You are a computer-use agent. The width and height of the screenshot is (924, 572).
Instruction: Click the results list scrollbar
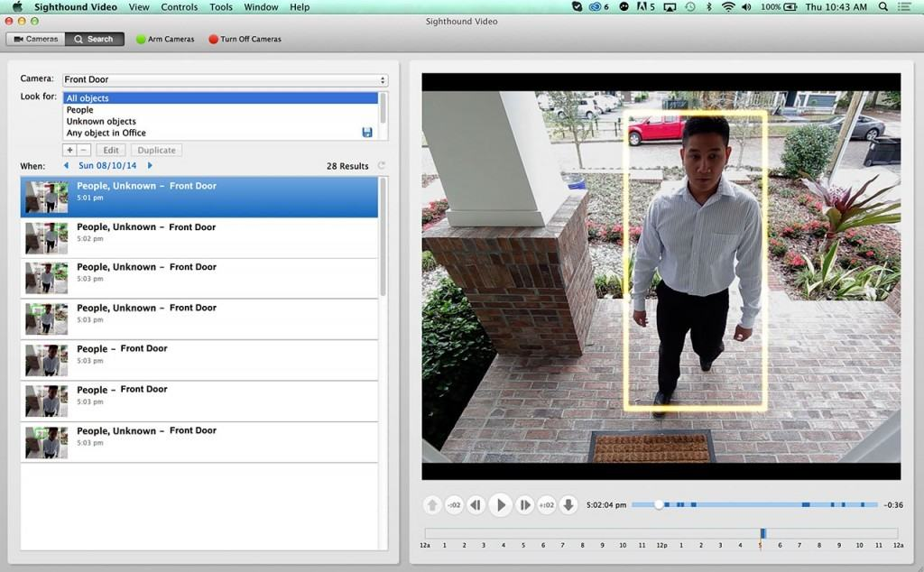(383, 236)
